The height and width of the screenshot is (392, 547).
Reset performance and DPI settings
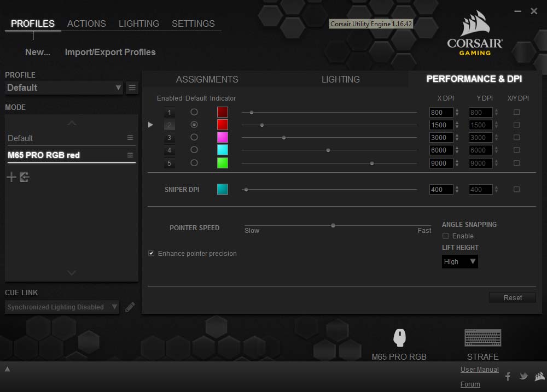coord(513,298)
